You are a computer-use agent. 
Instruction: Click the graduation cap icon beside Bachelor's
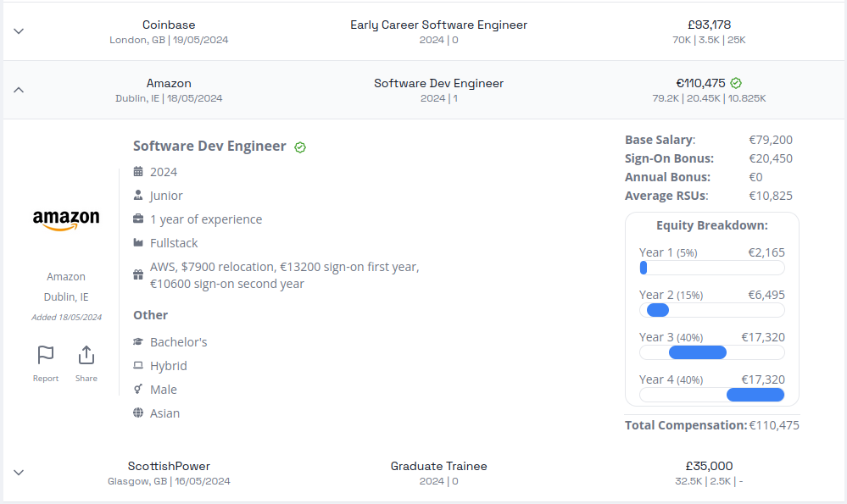(138, 341)
